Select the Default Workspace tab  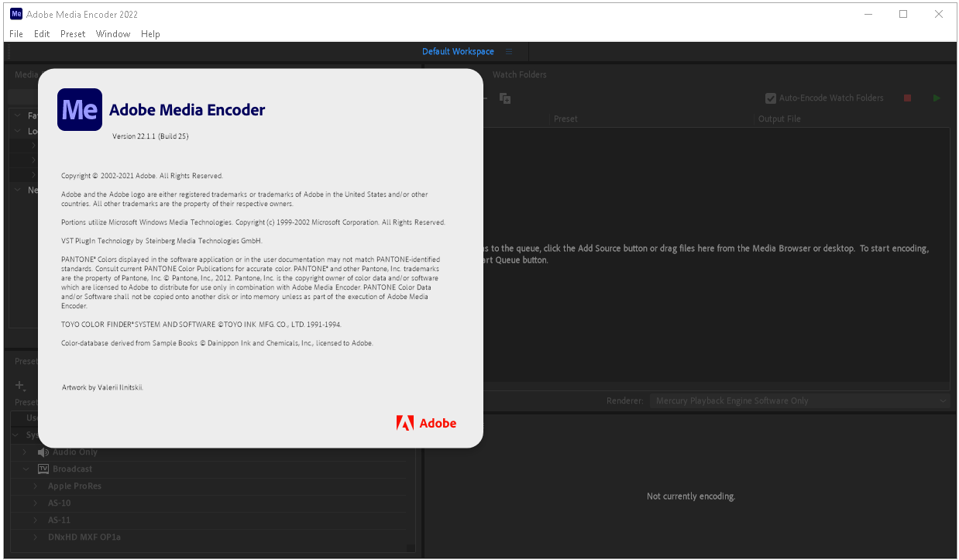point(458,52)
